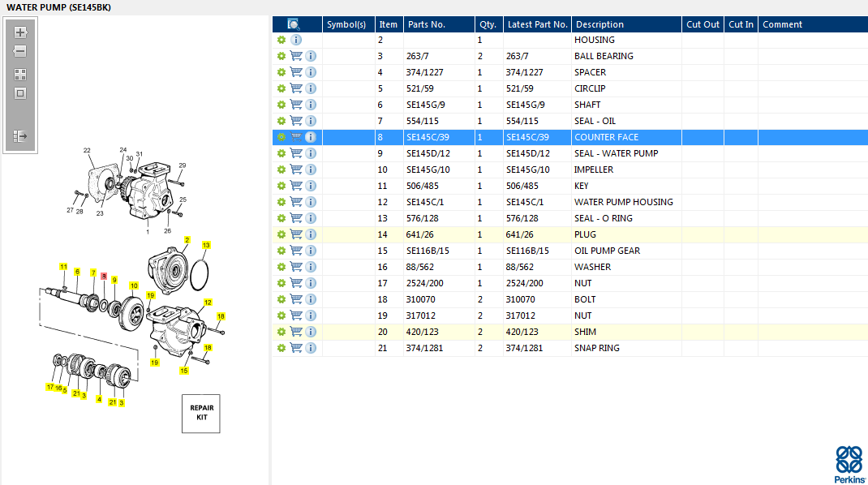Zoom in on the diagram with plus icon
Viewport: 868px width, 485px height.
(20, 32)
